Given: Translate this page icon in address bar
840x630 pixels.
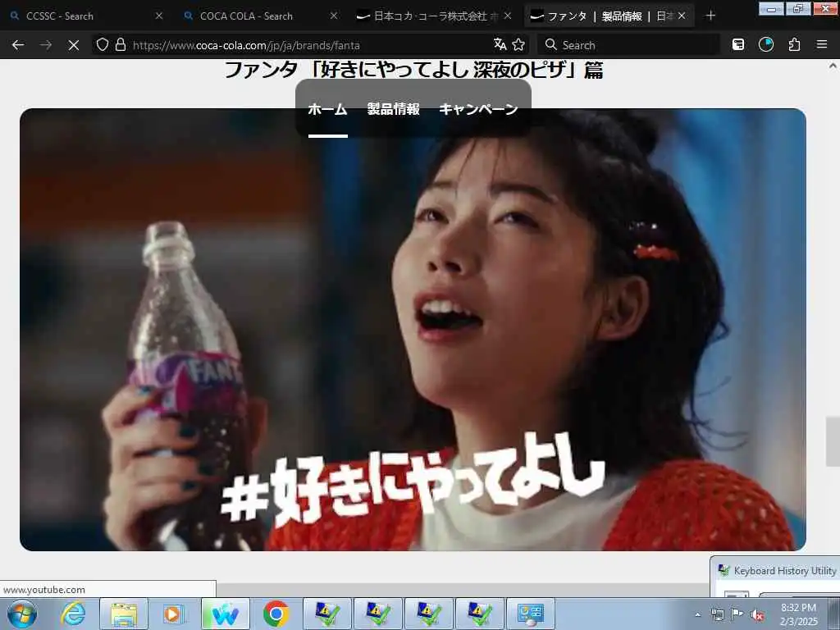Looking at the screenshot, I should coord(500,44).
